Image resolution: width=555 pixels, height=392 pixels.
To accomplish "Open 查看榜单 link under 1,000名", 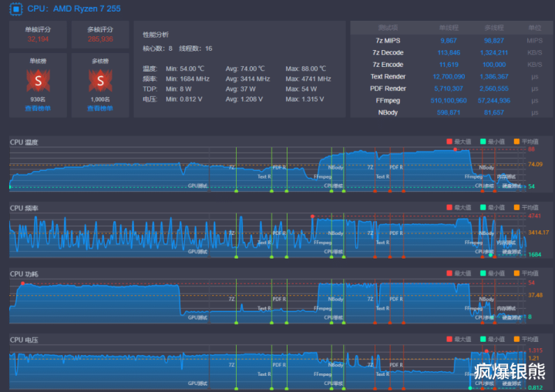I will [100, 109].
